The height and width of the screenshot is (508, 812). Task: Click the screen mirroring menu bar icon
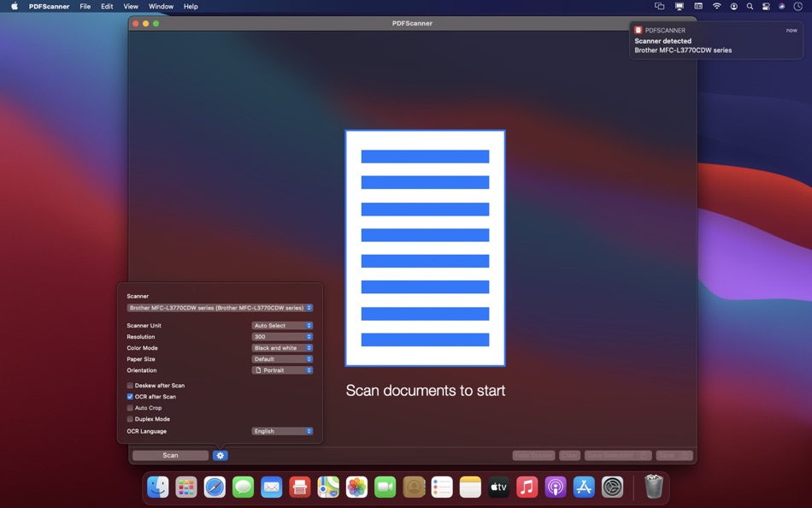tap(659, 6)
